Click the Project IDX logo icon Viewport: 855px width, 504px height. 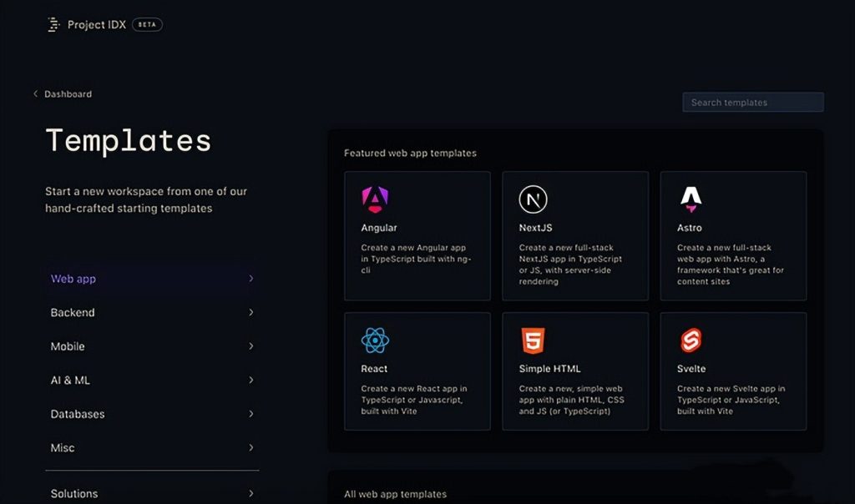point(54,25)
